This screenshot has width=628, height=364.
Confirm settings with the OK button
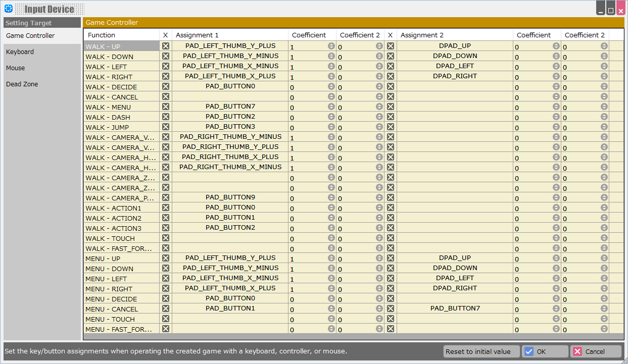point(545,352)
